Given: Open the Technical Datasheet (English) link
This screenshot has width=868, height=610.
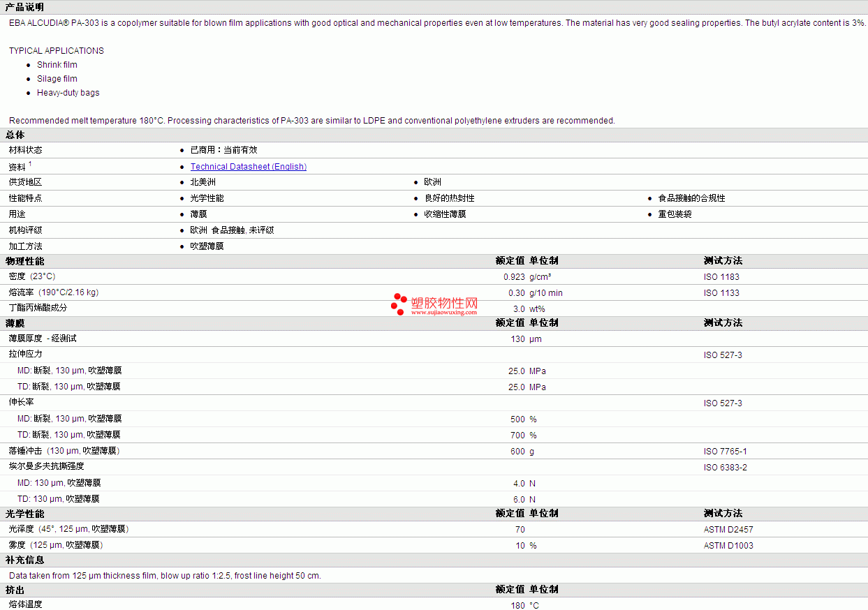Looking at the screenshot, I should (x=249, y=167).
